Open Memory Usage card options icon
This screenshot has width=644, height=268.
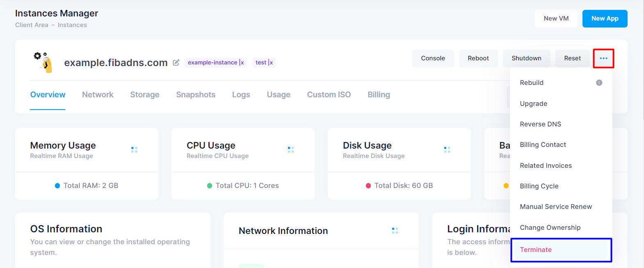point(134,150)
